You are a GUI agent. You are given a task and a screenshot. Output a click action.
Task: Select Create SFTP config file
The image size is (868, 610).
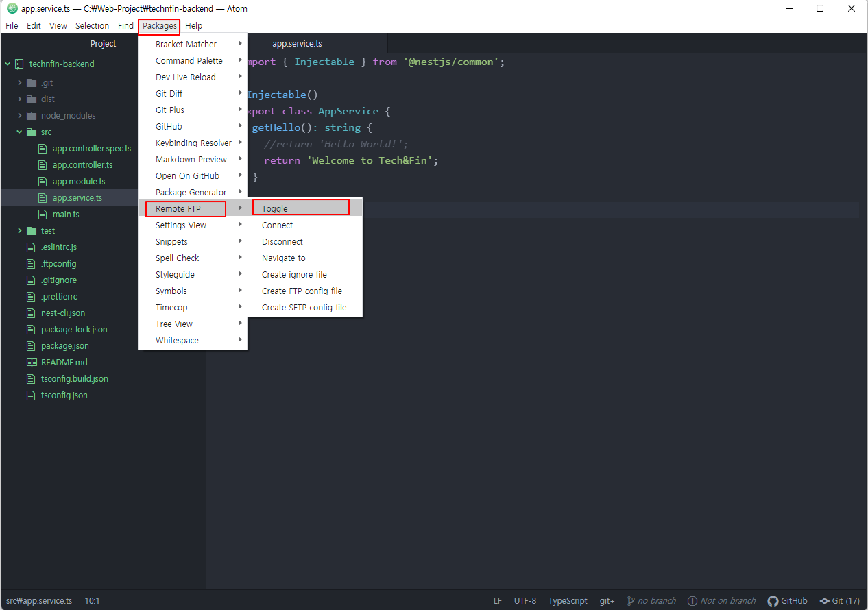(x=304, y=307)
